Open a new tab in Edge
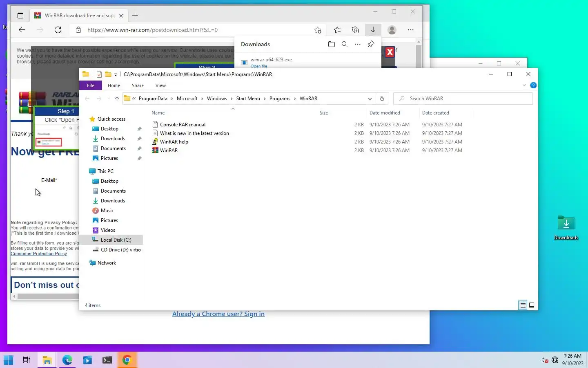 point(135,16)
